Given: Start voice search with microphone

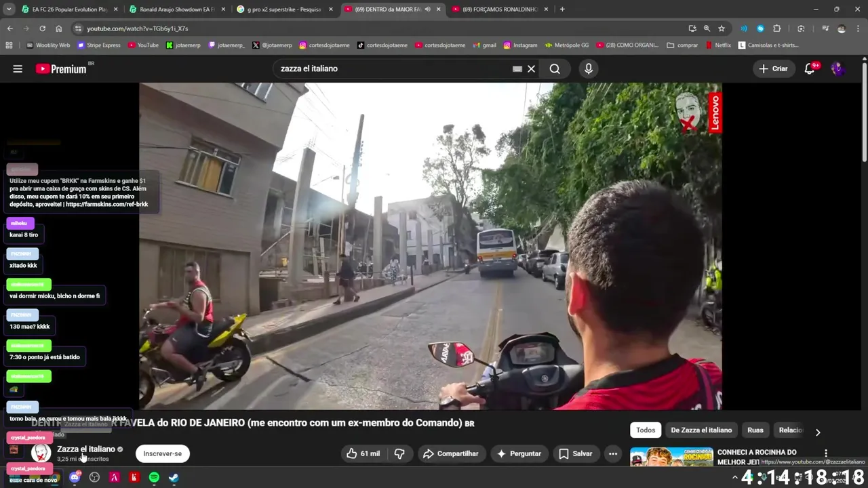Looking at the screenshot, I should point(589,68).
